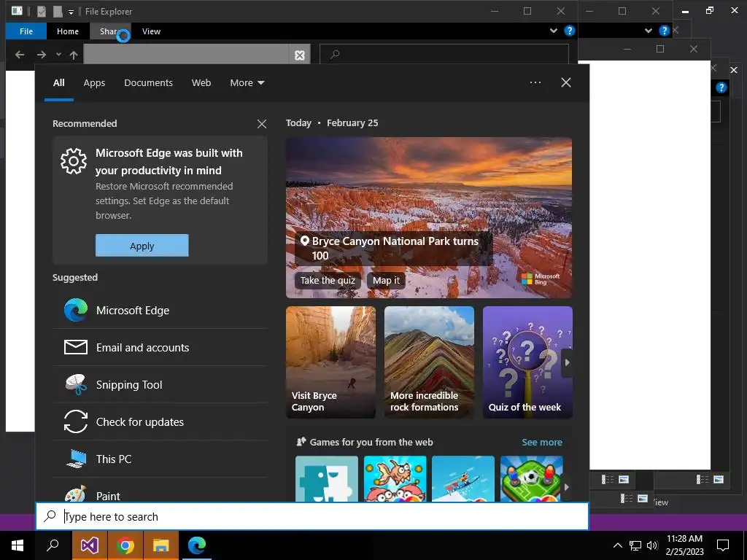Screen dimensions: 747x560
Task: Open File Explorer from the taskbar
Action: [x=161, y=545]
